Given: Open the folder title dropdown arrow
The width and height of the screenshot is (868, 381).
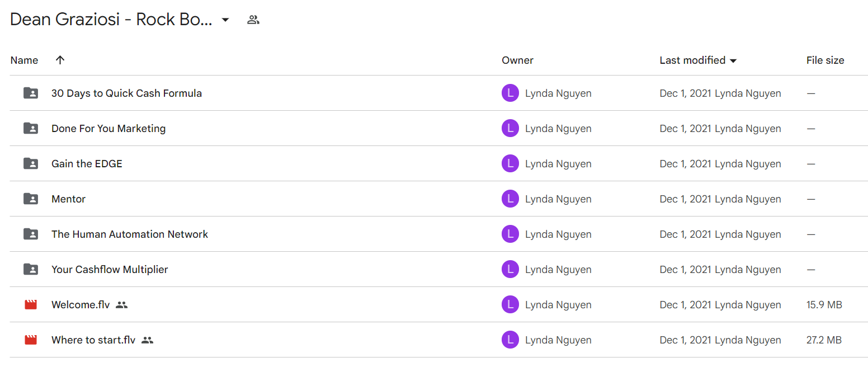Looking at the screenshot, I should click(225, 20).
